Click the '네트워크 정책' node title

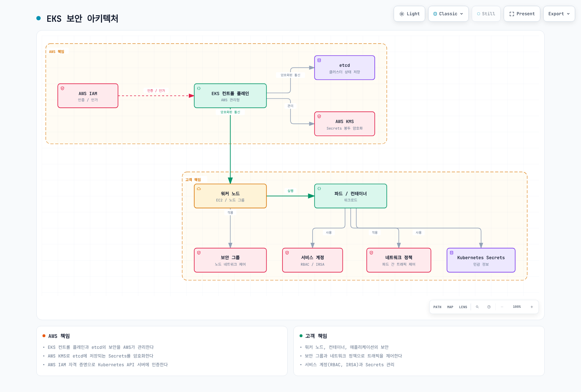click(x=399, y=258)
